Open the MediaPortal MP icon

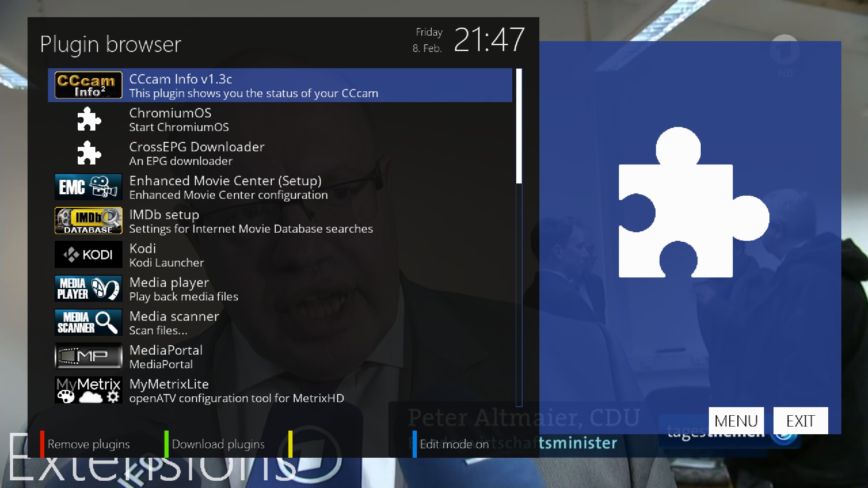point(88,356)
